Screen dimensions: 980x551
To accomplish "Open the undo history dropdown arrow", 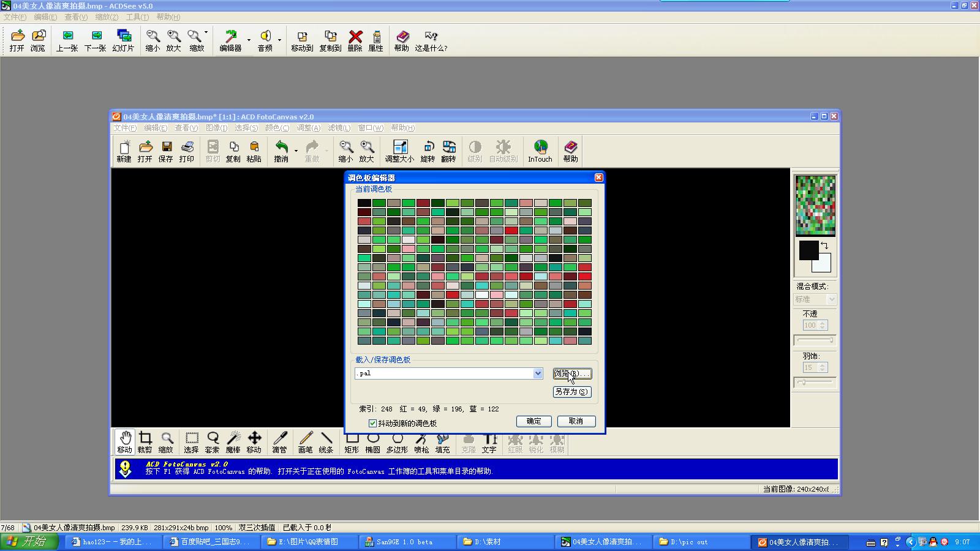I will (x=296, y=151).
